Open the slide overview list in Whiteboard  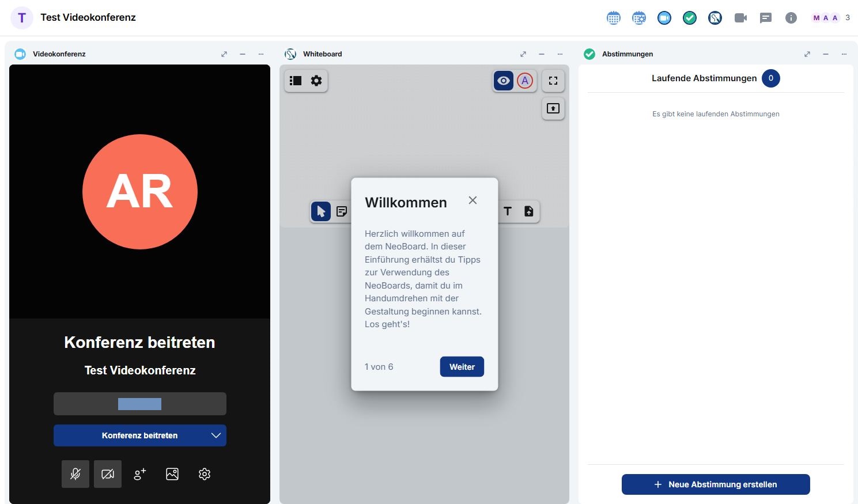click(296, 81)
